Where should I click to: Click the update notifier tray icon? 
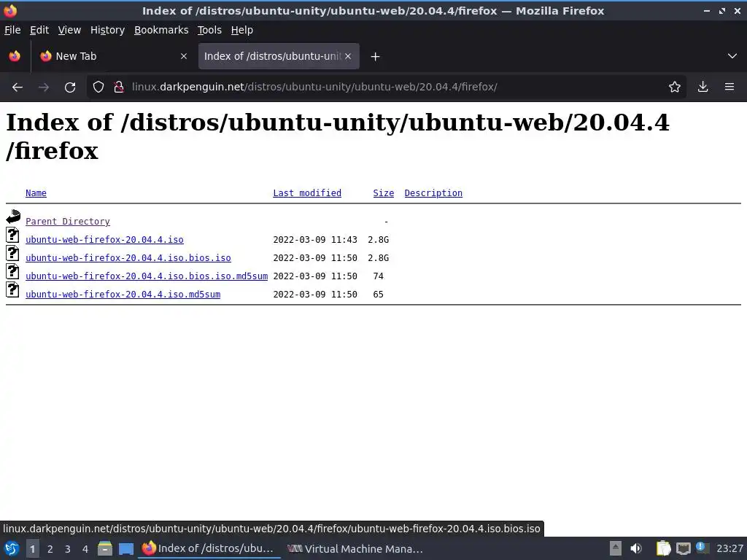pyautogui.click(x=703, y=548)
